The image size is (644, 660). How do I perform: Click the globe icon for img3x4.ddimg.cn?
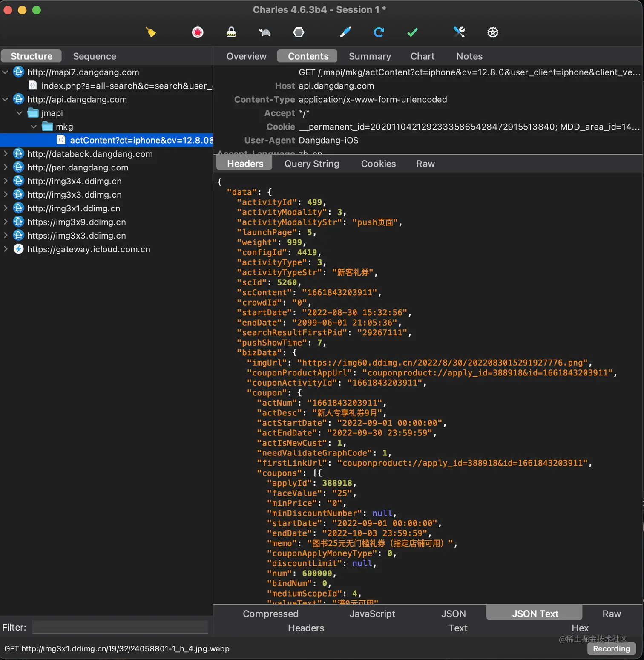(x=18, y=181)
